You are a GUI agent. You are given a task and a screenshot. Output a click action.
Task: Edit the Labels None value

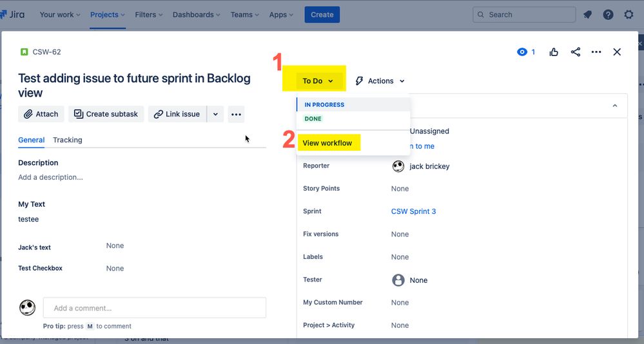[x=400, y=257]
